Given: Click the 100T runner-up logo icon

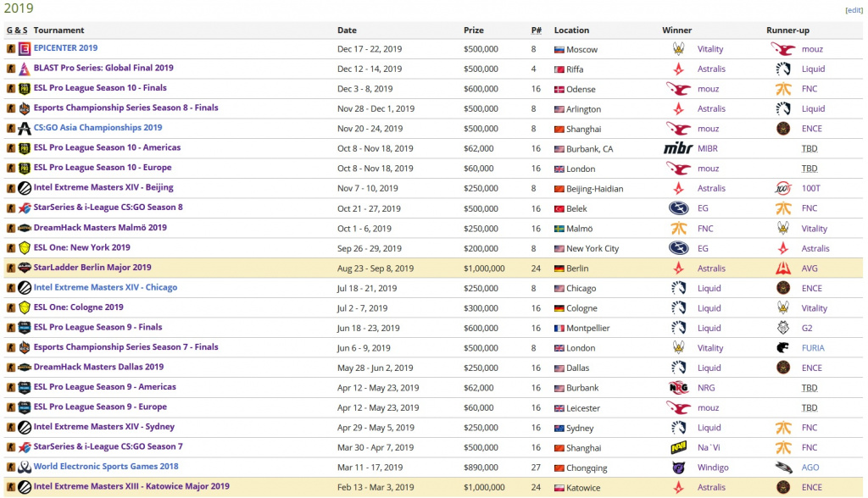Looking at the screenshot, I should click(x=783, y=188).
